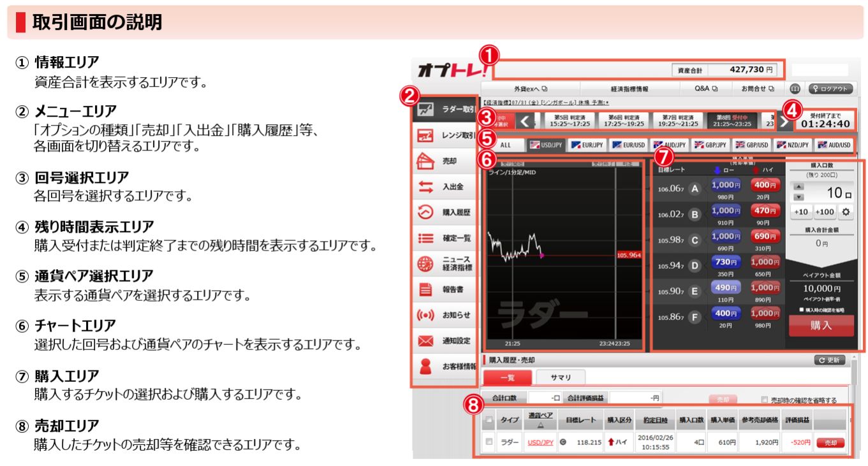Open 購入履歴 from the side menu

pos(446,212)
